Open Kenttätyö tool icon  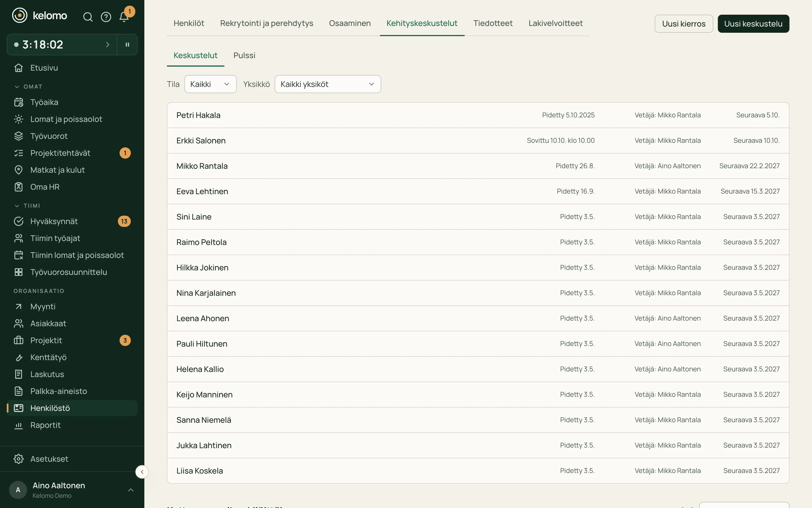tap(19, 358)
